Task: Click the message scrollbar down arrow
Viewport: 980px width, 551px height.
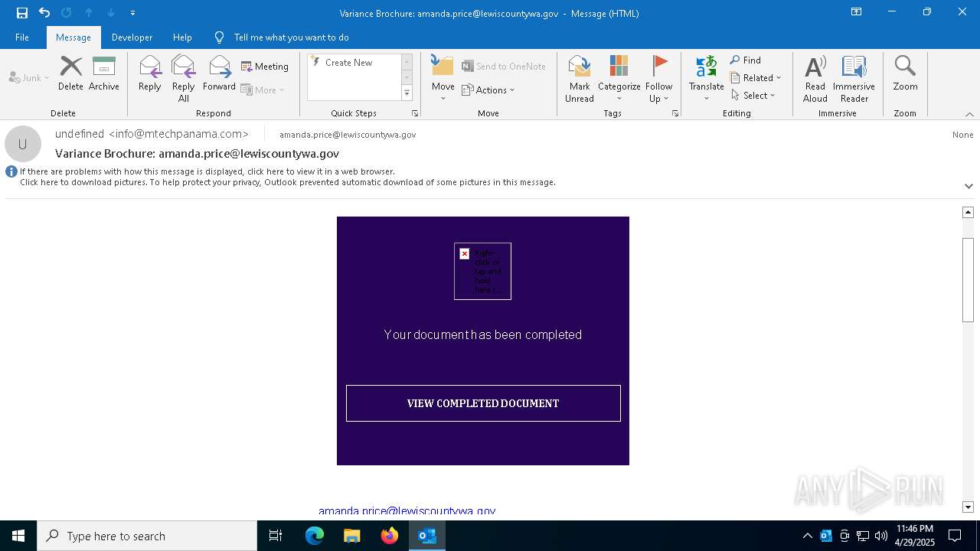Action: coord(968,507)
